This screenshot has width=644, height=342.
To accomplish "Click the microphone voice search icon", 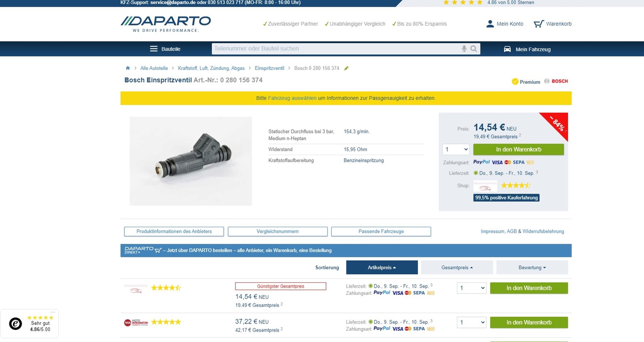I will click(464, 49).
